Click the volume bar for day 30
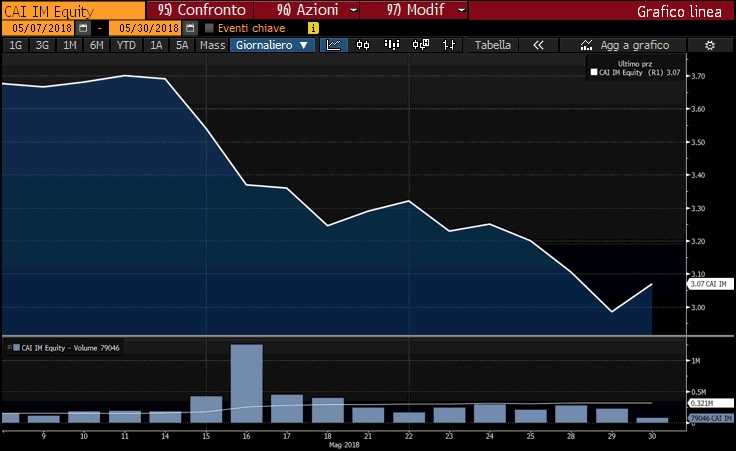This screenshot has height=451, width=736. click(652, 420)
